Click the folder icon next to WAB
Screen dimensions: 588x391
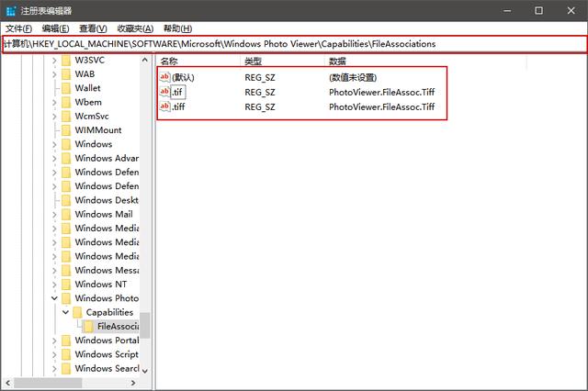[x=66, y=74]
